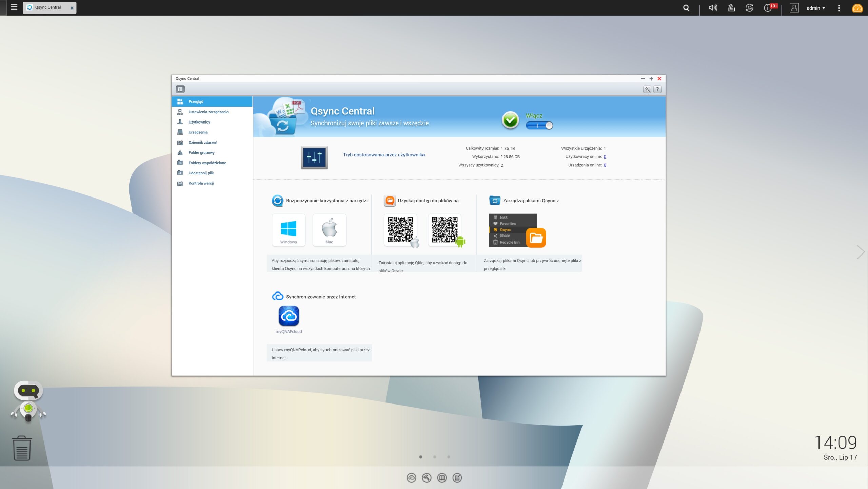868x489 pixels.
Task: Toggle the sidebar panel button in Qsync toolbar
Action: pos(180,89)
